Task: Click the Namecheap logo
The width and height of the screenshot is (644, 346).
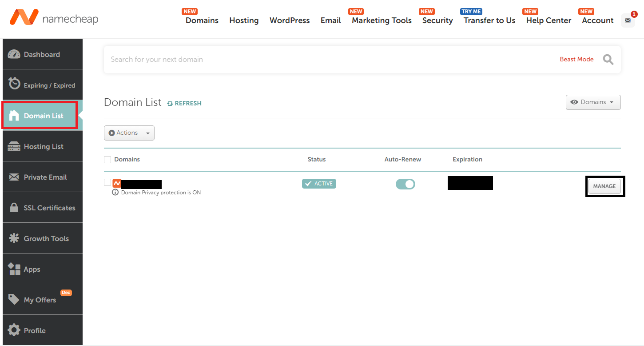Action: 53,18
